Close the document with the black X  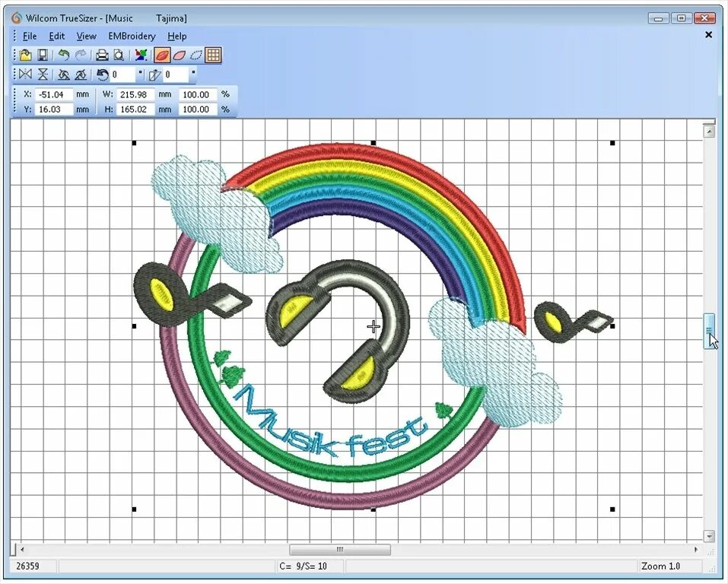(708, 35)
